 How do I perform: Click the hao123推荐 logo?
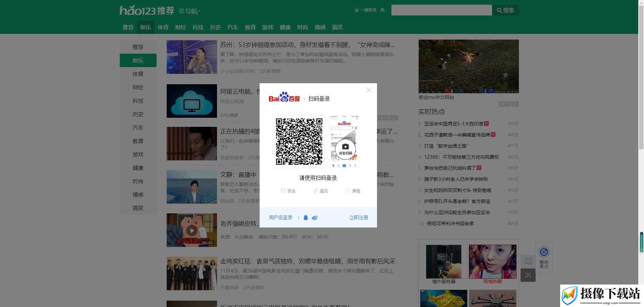click(x=147, y=10)
